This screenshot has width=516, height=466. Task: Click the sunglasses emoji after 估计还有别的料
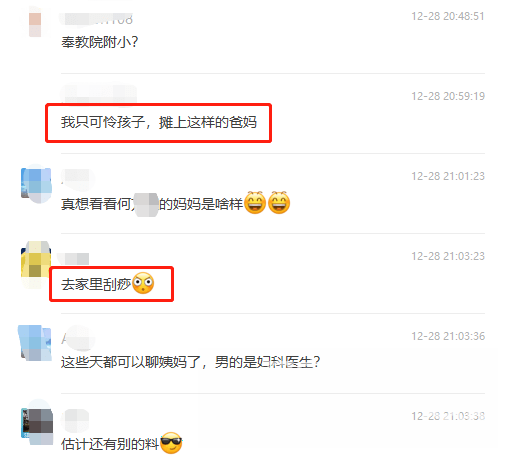pos(171,443)
